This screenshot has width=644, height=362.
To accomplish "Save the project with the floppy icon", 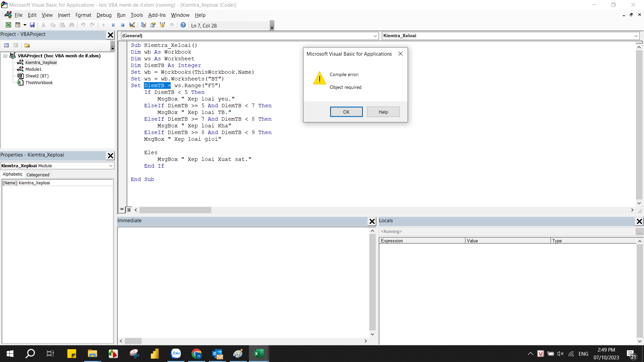I will point(32,25).
